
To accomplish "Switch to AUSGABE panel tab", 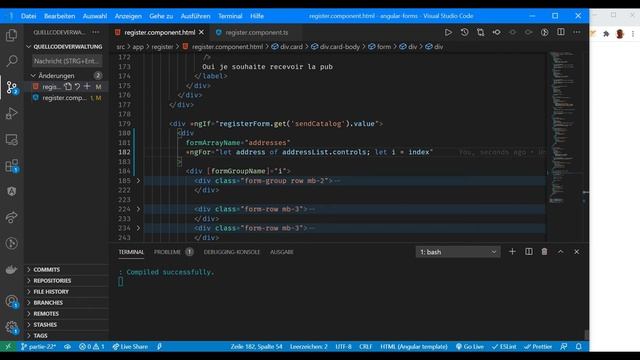I will pyautogui.click(x=282, y=252).
